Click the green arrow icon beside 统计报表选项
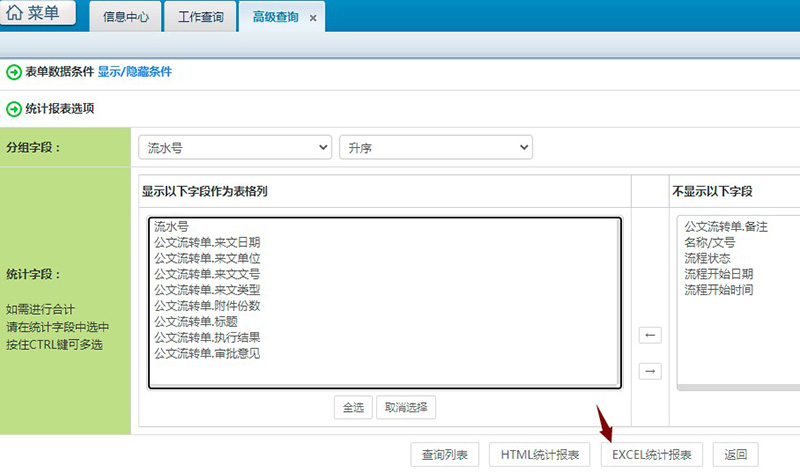The image size is (800, 473). [14, 109]
